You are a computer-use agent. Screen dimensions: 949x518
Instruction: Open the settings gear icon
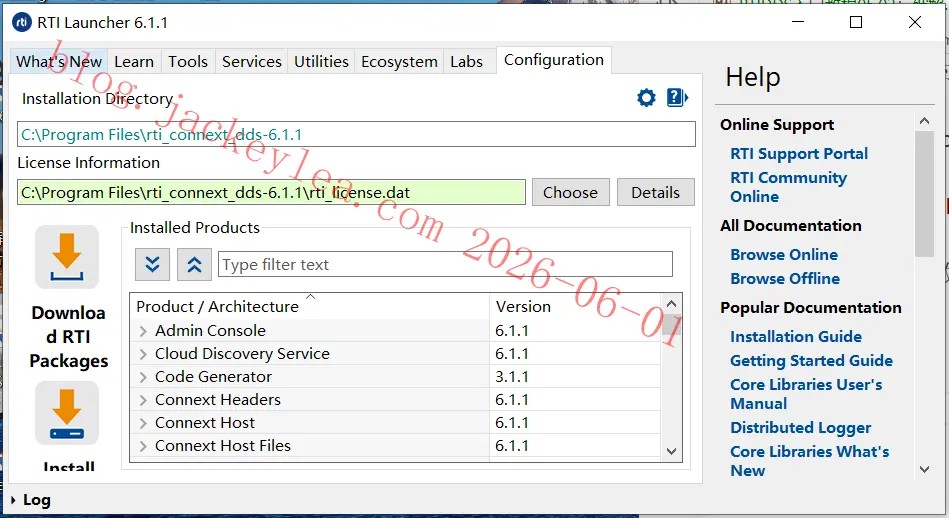point(646,97)
